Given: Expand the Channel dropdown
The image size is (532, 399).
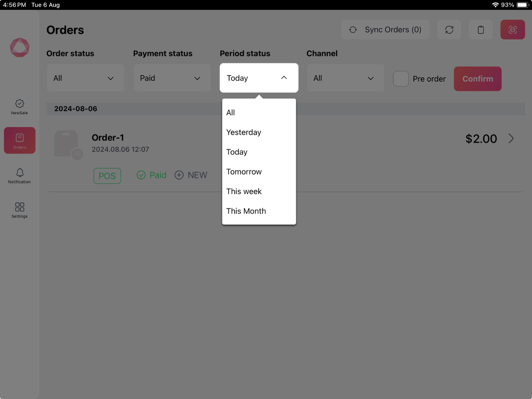Looking at the screenshot, I should coord(345,78).
